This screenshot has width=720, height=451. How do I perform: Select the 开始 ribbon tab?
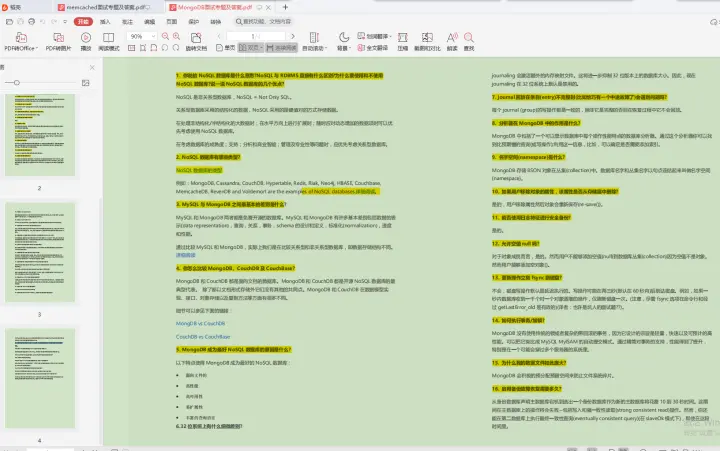[x=83, y=22]
